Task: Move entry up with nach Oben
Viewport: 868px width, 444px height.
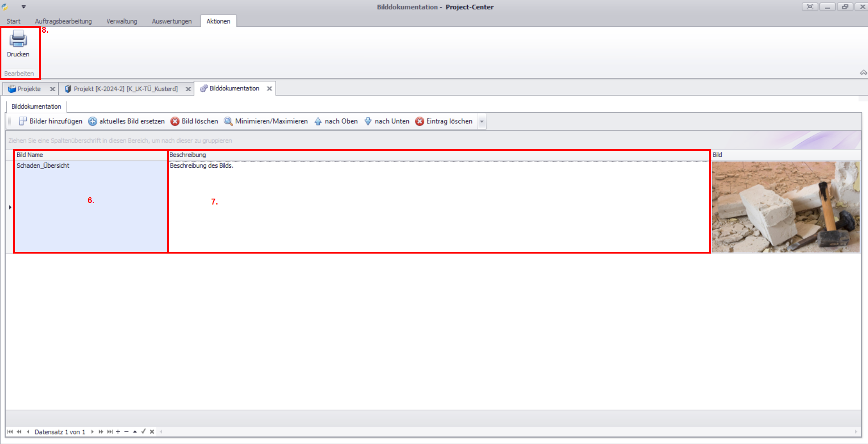Action: point(336,121)
